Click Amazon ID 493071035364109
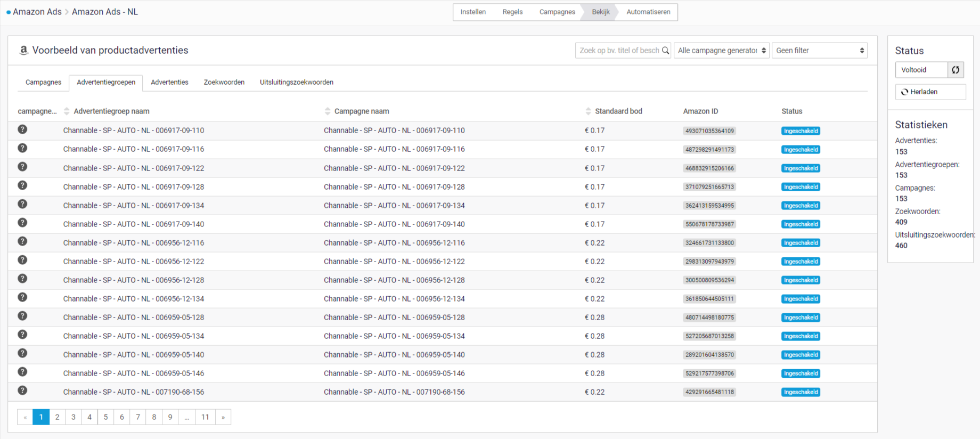This screenshot has width=980, height=439. (709, 131)
